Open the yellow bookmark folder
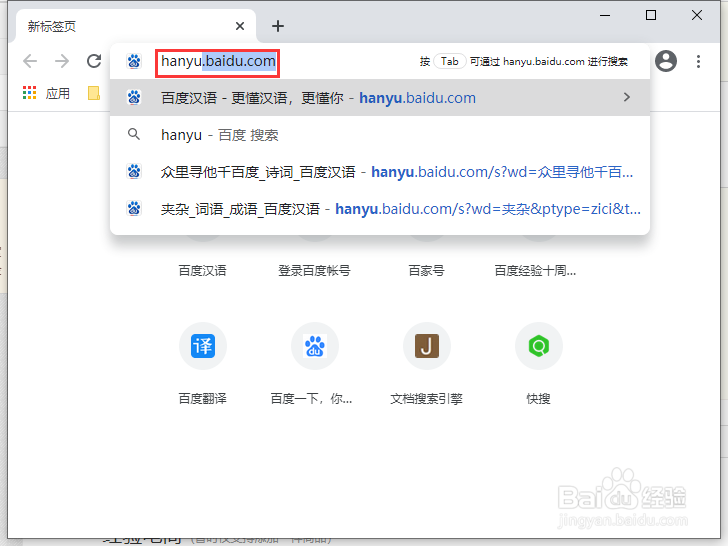 (94, 93)
